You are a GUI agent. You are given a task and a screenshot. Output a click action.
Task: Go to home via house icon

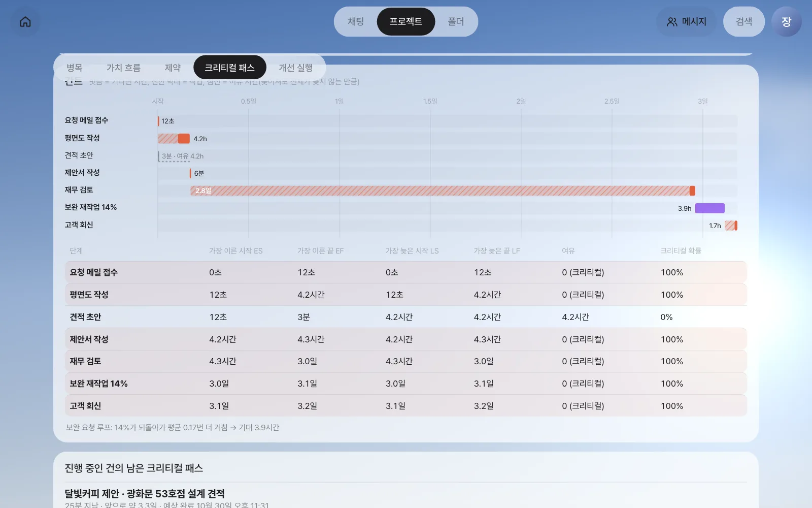tap(25, 22)
